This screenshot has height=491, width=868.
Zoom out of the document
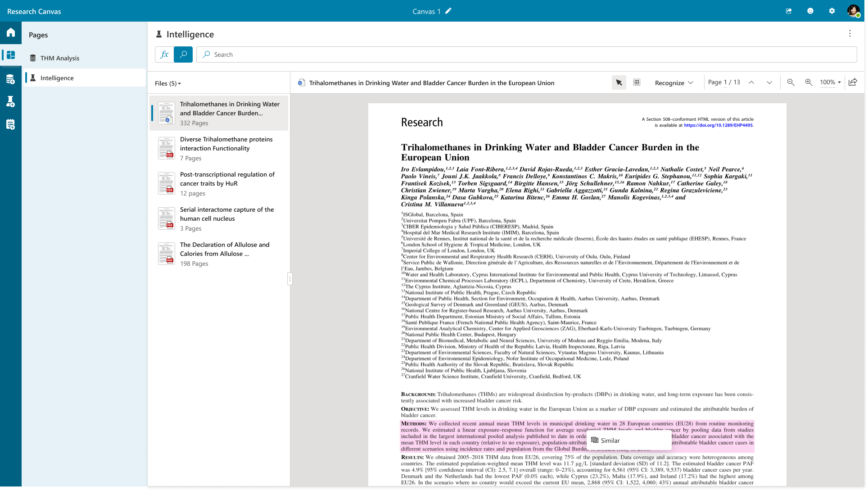click(x=791, y=82)
